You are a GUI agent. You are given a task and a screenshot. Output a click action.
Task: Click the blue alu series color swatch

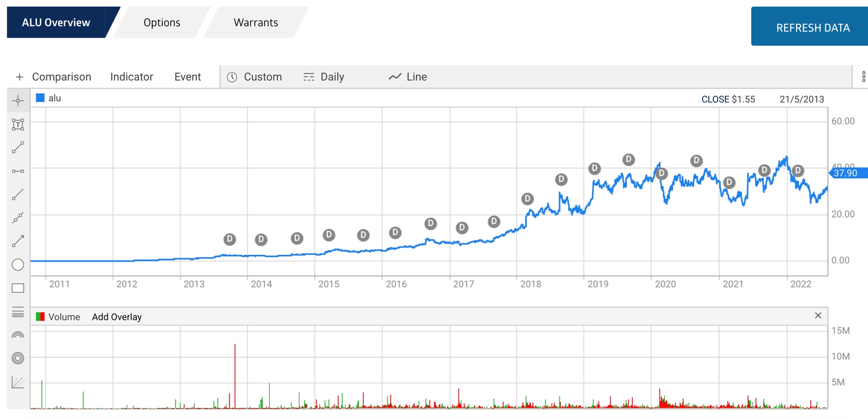click(x=41, y=98)
